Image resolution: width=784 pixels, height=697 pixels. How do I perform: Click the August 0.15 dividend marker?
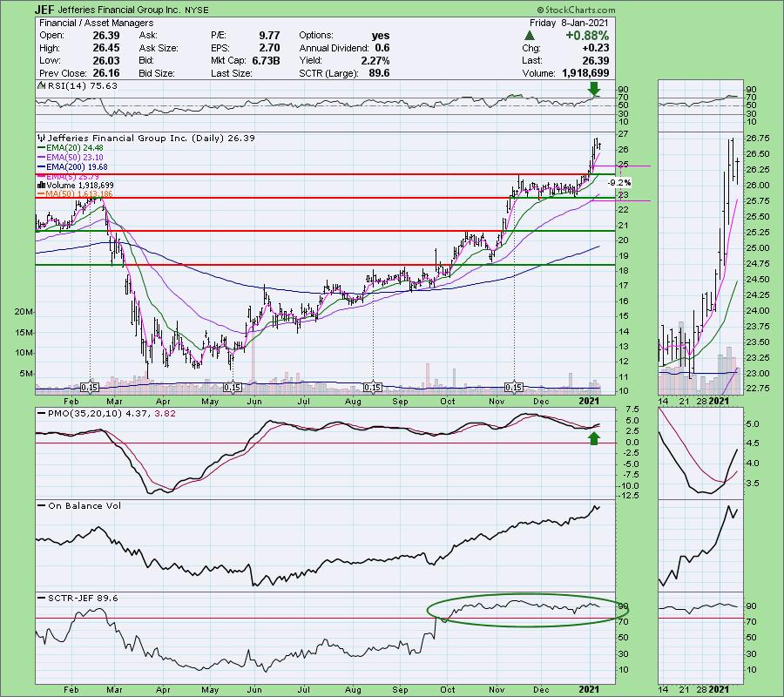click(373, 387)
